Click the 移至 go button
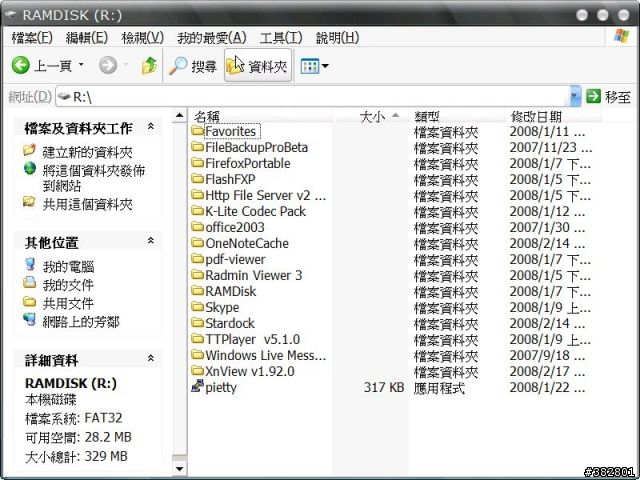640x480 pixels. click(x=608, y=97)
